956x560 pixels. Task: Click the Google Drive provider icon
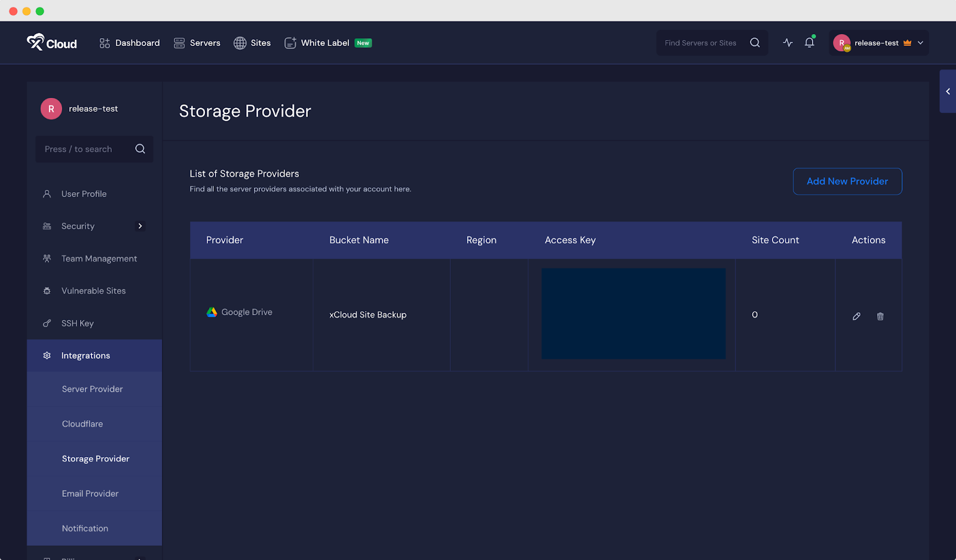[x=212, y=312]
